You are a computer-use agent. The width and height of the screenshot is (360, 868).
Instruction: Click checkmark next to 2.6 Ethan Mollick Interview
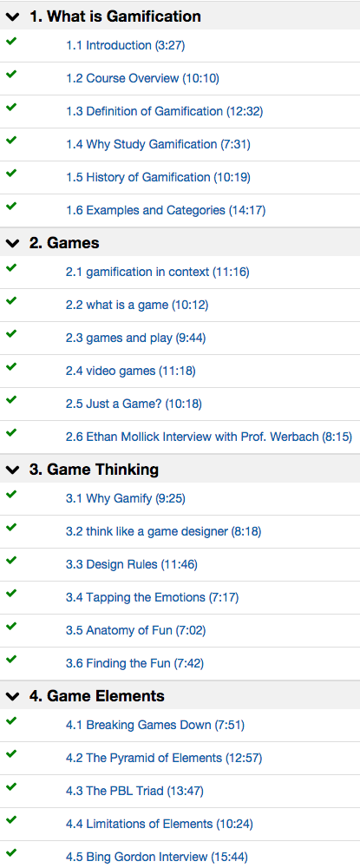(x=11, y=433)
